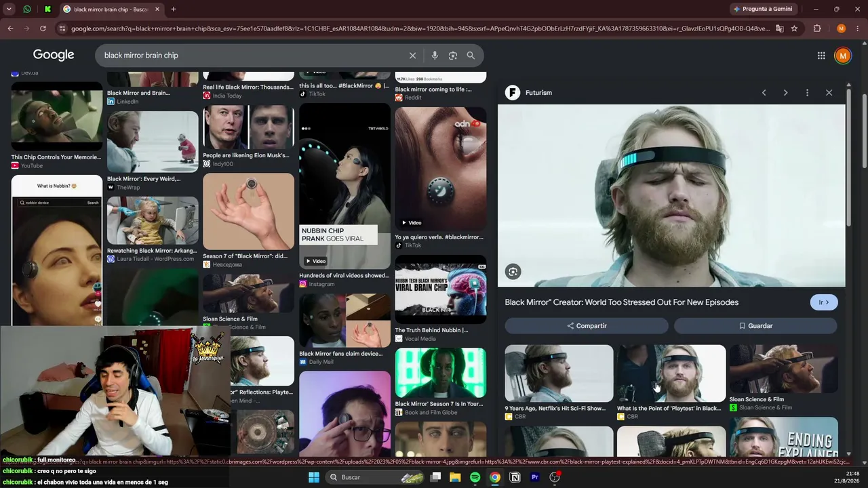Open Adobe Premiere Pro from the taskbar
Screen dimensions: 868x488
coord(534,477)
